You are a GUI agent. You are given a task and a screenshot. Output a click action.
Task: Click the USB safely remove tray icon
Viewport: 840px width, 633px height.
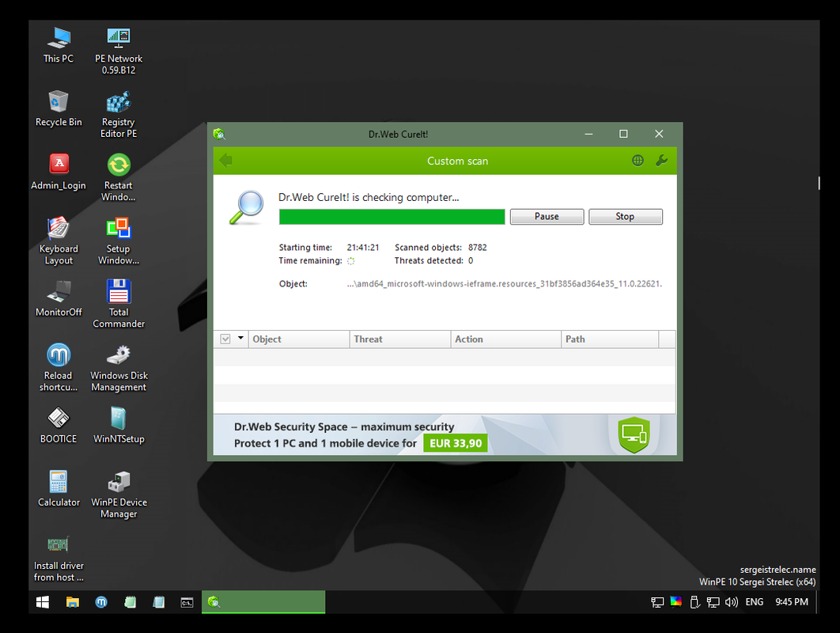[694, 602]
